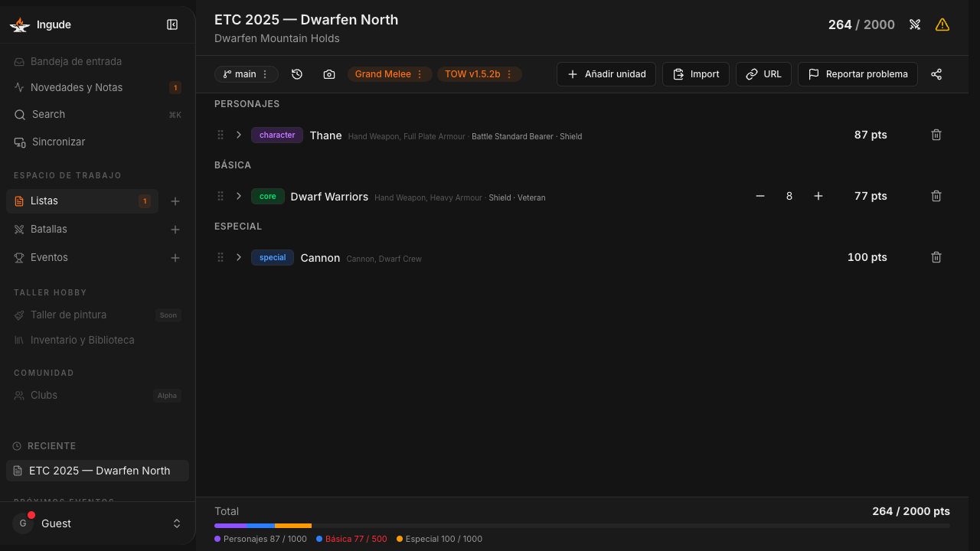This screenshot has height=551, width=980.
Task: Decrease Dwarf Warriors model count
Action: coord(760,196)
